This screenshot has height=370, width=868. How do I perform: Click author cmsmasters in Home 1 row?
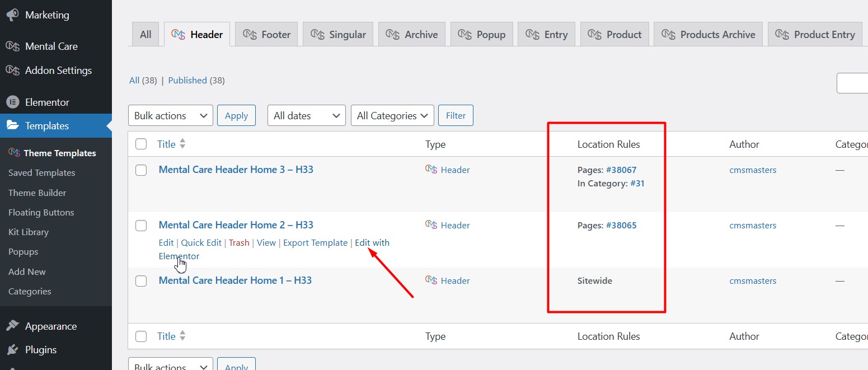753,280
